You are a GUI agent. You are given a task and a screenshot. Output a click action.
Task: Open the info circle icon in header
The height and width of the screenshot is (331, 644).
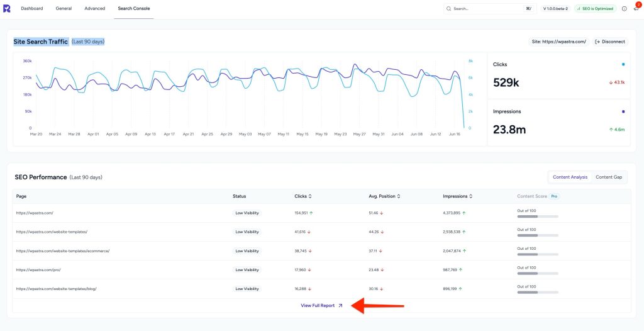coord(625,9)
